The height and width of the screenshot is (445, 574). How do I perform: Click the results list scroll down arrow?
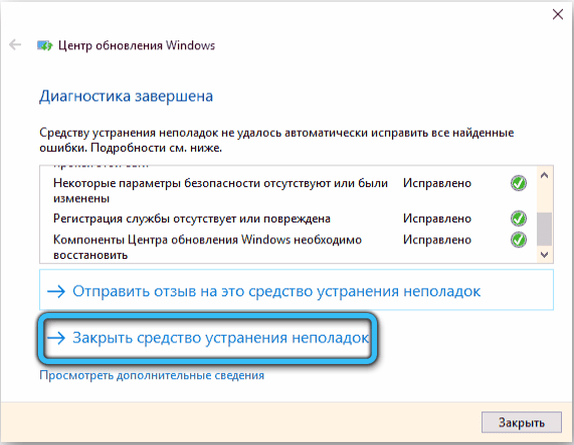click(x=544, y=254)
